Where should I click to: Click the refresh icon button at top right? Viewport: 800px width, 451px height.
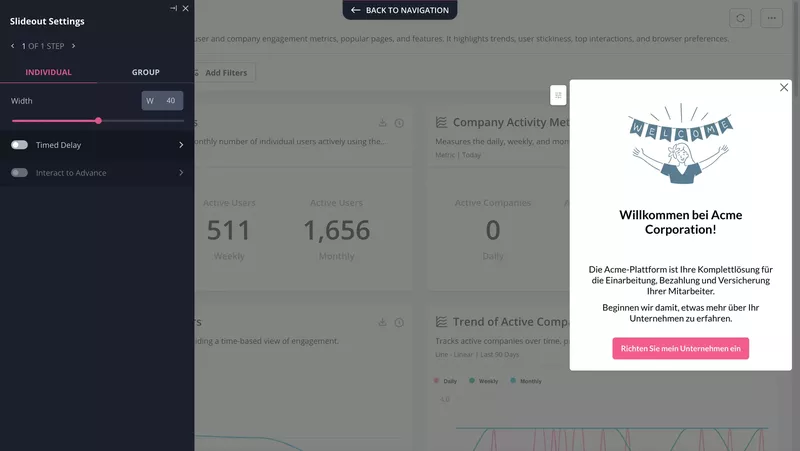click(x=740, y=18)
